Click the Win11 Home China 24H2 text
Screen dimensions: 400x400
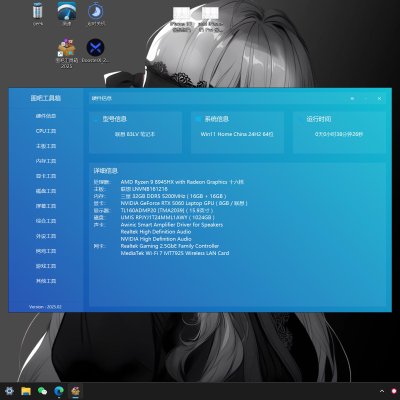click(237, 134)
